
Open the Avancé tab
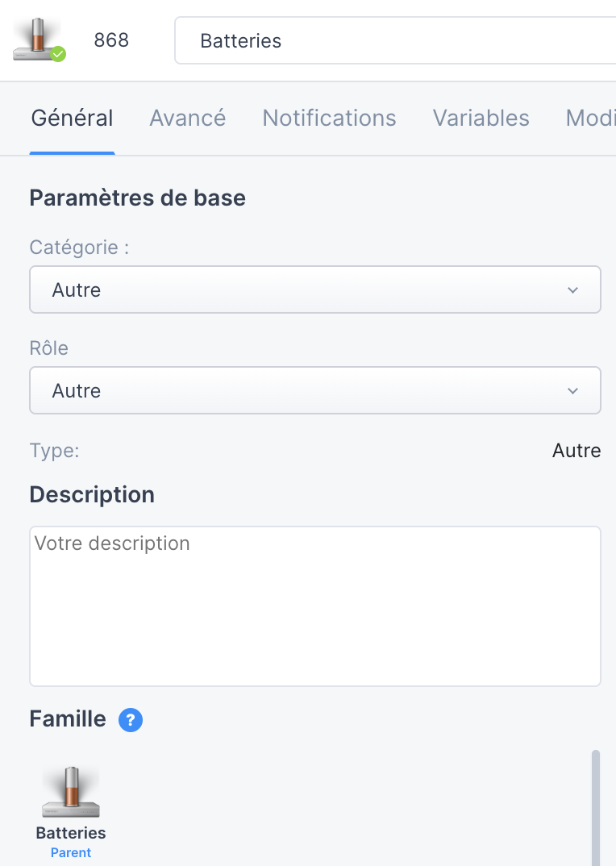tap(188, 119)
